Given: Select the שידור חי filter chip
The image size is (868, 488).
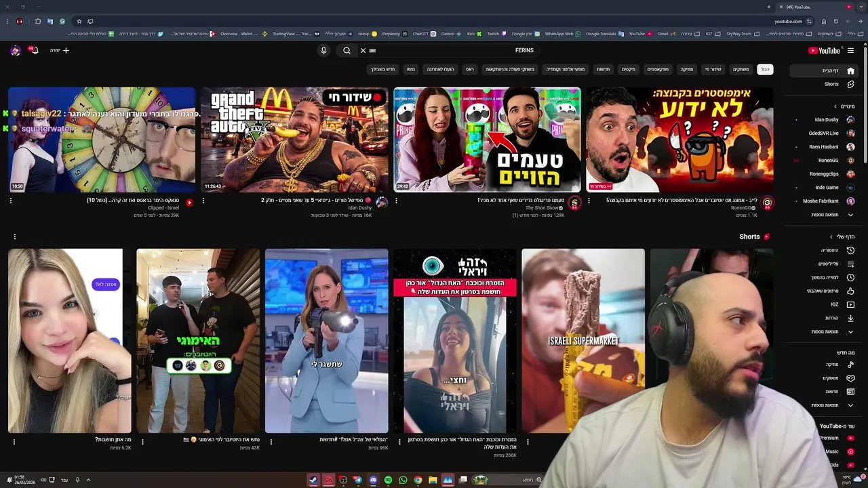Looking at the screenshot, I should click(x=713, y=69).
